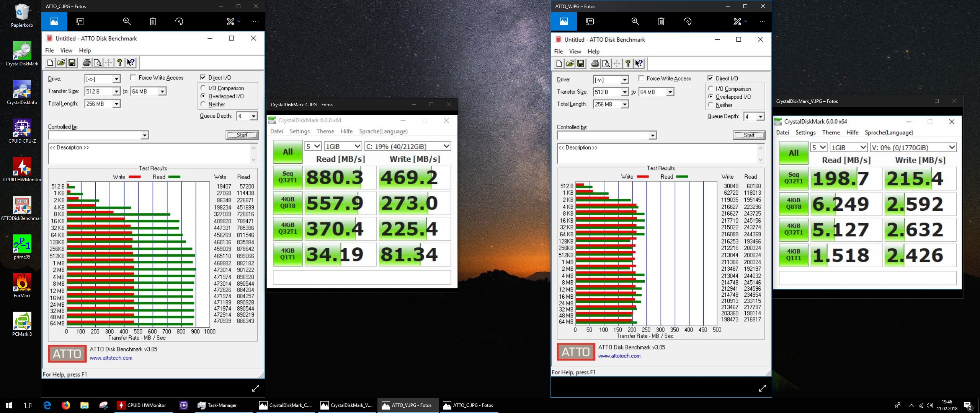Click fullscreen arrow icon in ATTO_C Fotos window
The width and height of the screenshot is (980, 413).
[256, 388]
